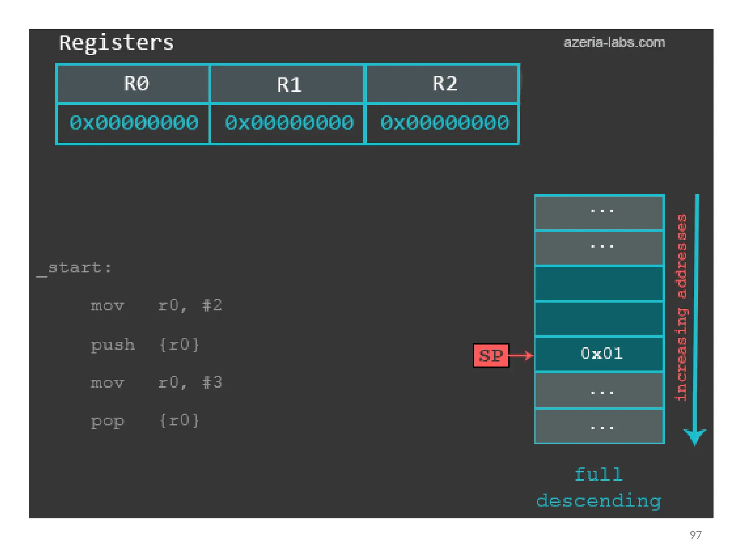Click the azeria-labs.com link text
The height and width of the screenshot is (560, 747).
click(614, 43)
